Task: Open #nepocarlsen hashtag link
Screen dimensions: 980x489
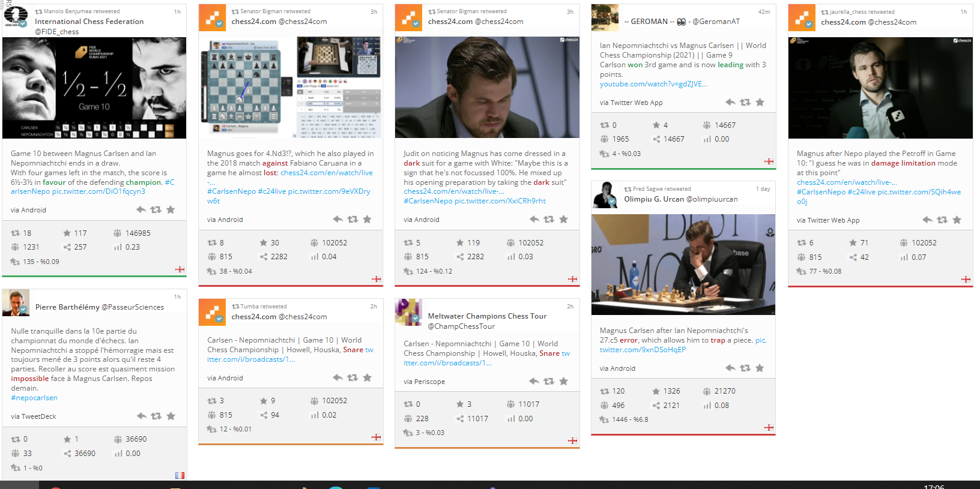Action: (34, 398)
